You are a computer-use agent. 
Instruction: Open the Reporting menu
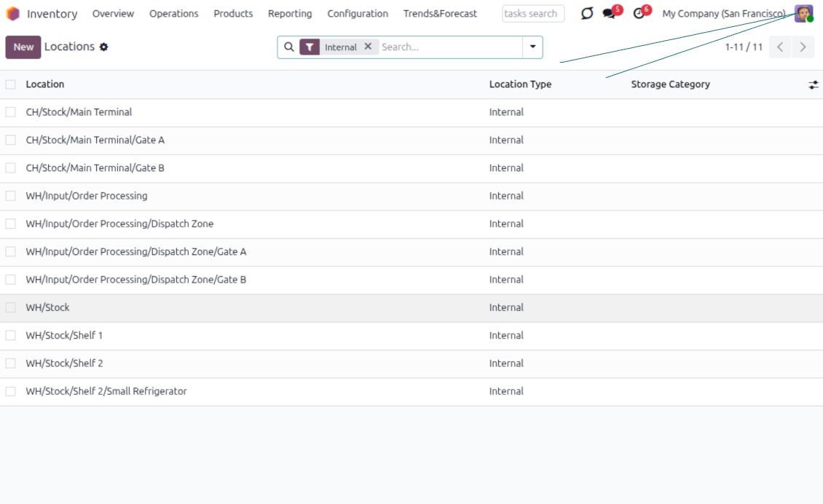(x=290, y=14)
